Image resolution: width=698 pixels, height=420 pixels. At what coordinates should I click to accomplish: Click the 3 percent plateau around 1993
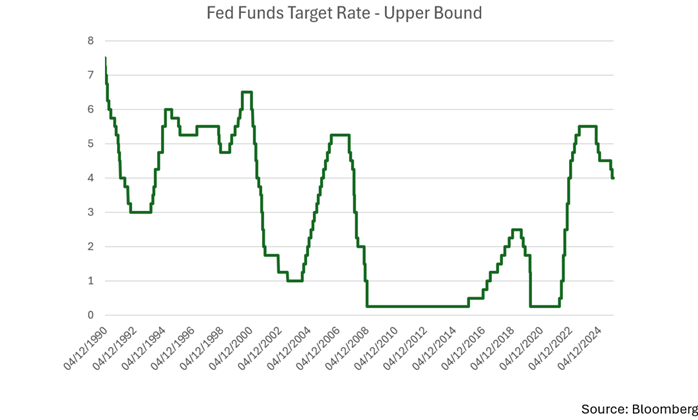[140, 212]
